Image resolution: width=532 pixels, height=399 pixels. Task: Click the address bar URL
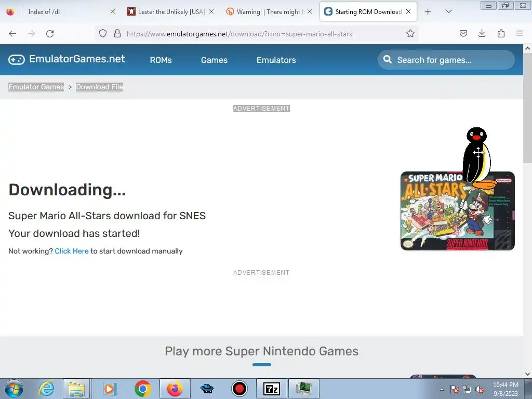point(239,34)
